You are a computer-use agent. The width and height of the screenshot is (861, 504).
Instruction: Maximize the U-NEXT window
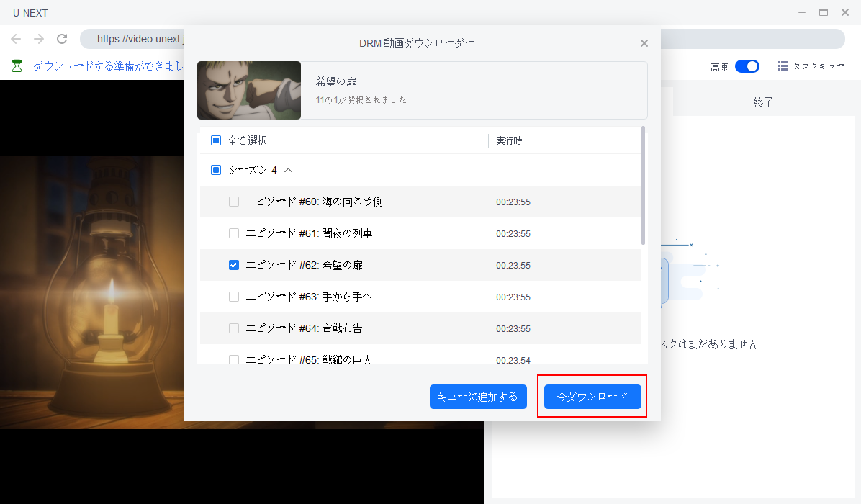[x=824, y=12]
